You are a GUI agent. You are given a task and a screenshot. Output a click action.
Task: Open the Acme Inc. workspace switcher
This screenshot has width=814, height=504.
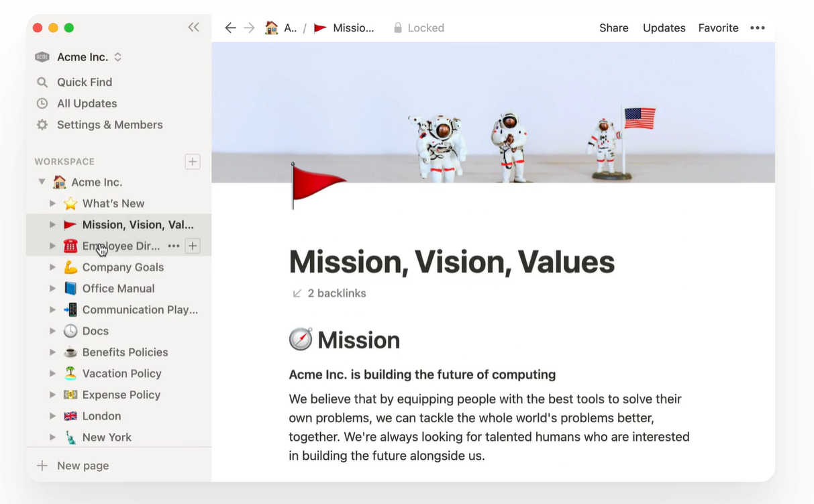tap(79, 57)
